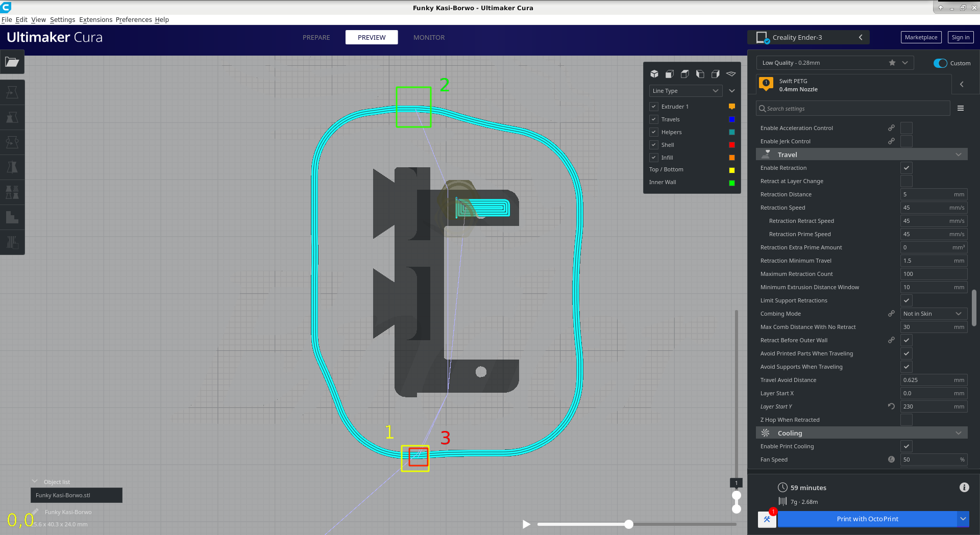
Task: Select Funky Kasi-Borwo.stl in object list
Action: click(77, 495)
